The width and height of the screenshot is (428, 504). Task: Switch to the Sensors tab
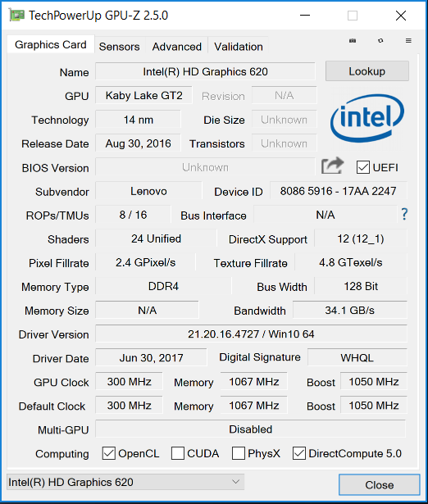click(120, 47)
